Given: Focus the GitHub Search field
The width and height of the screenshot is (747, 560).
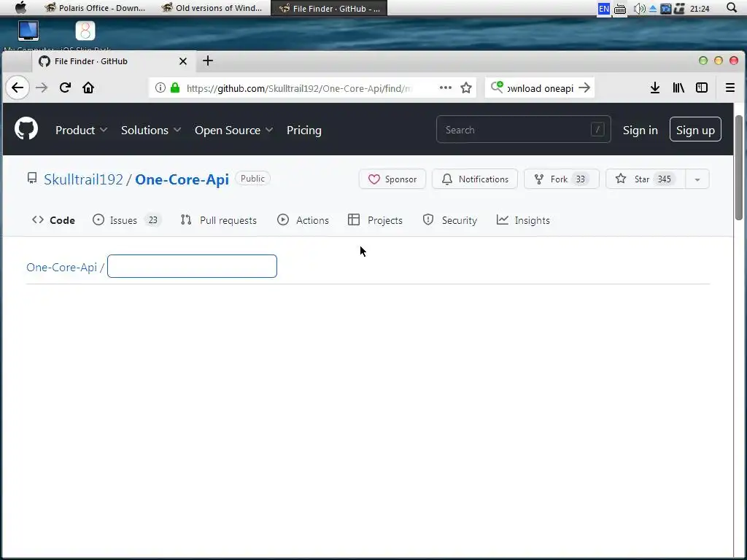Looking at the screenshot, I should pos(523,130).
